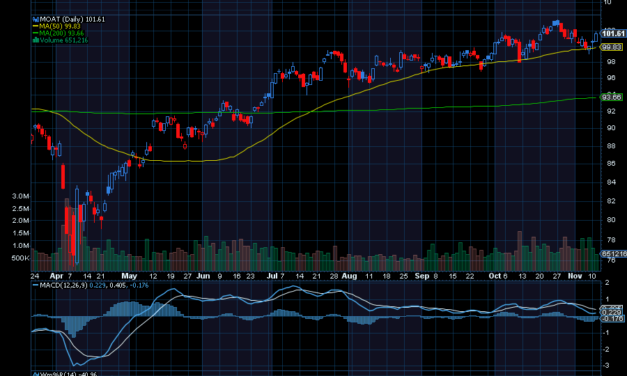Click the Nov month label on date axis
Image resolution: width=627 pixels, height=376 pixels.
tap(575, 276)
